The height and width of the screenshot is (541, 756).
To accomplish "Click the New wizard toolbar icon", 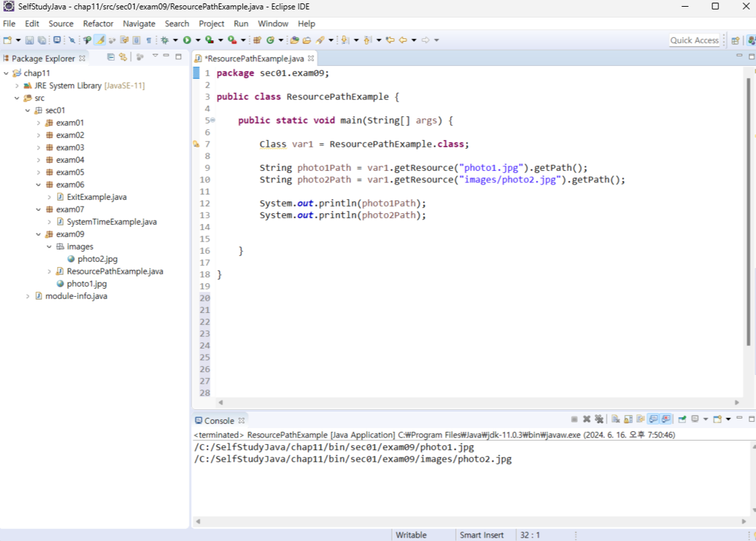I will 7,40.
